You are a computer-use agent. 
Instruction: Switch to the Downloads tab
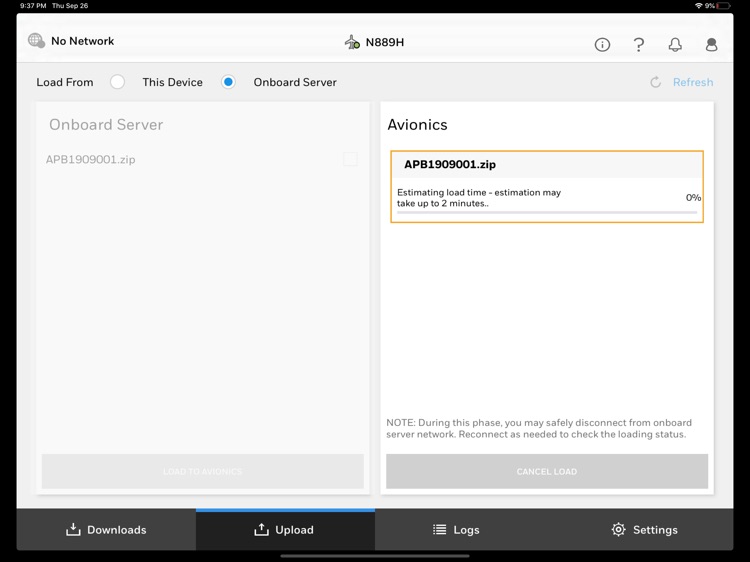106,529
